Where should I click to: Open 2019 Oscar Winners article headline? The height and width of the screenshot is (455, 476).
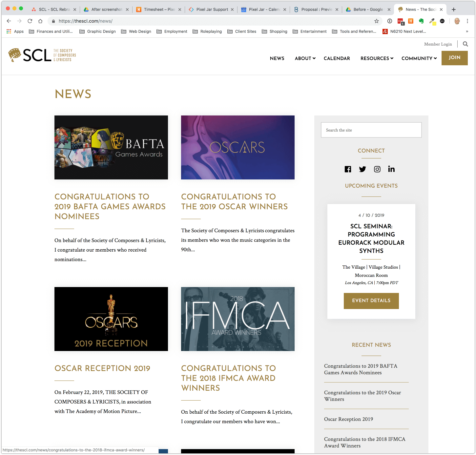click(x=234, y=201)
